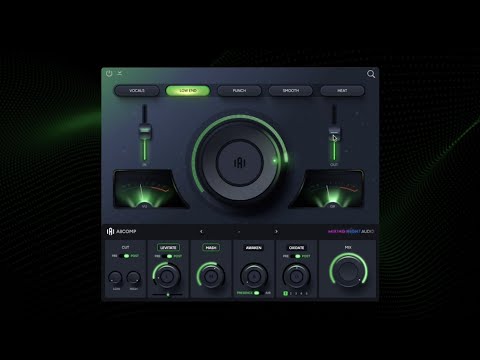Open the preset name field in the bar
480x360 pixels.
tap(239, 231)
